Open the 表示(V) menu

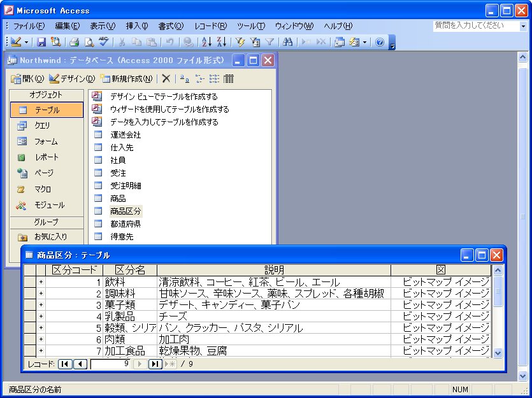103,26
